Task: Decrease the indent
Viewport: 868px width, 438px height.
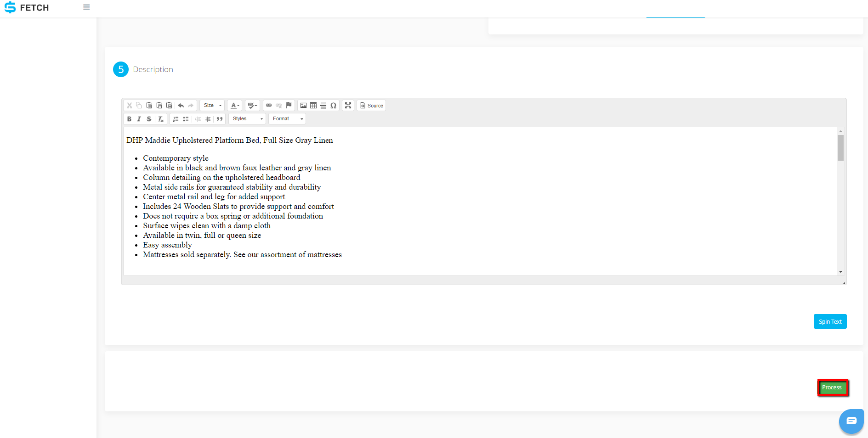Action: click(x=198, y=119)
